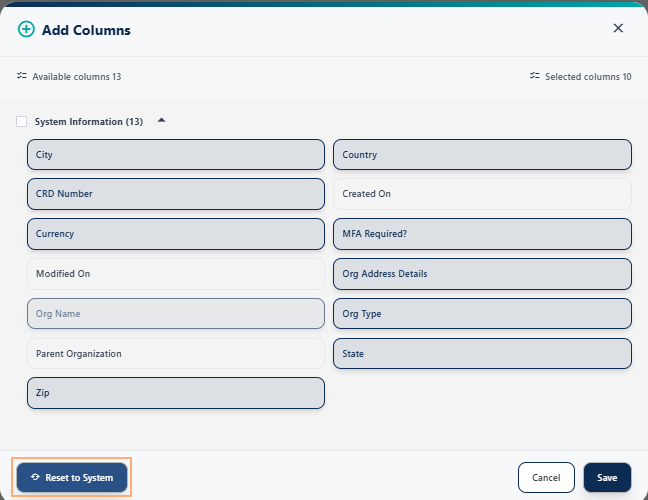Toggle the CRD Number column
This screenshot has width=648, height=500.
pyautogui.click(x=176, y=194)
